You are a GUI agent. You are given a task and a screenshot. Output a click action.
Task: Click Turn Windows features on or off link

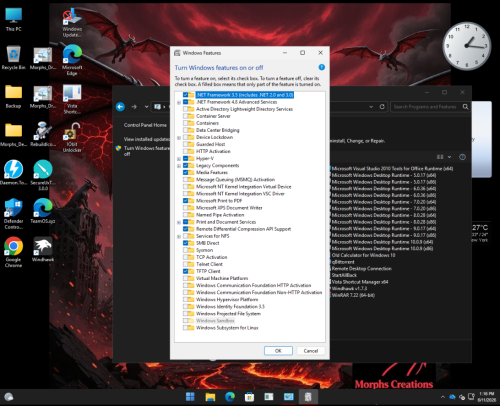147,151
